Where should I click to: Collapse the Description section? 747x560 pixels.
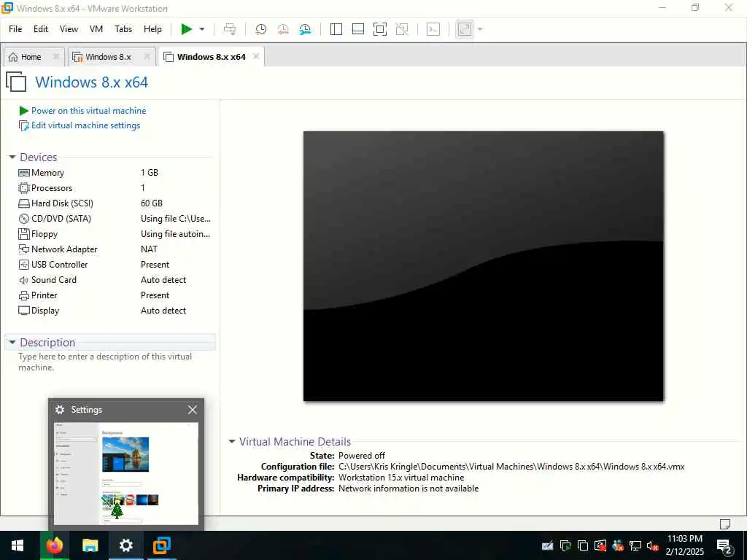pos(12,343)
